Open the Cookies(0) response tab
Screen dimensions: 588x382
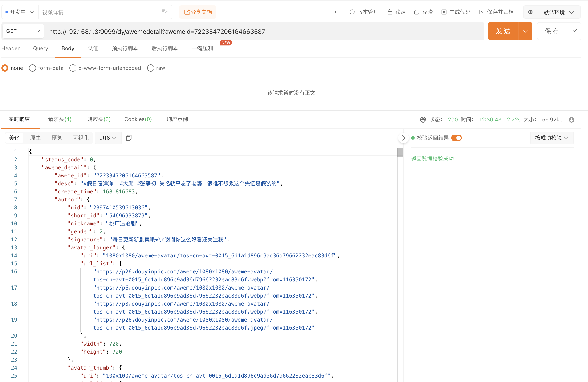[x=138, y=119]
